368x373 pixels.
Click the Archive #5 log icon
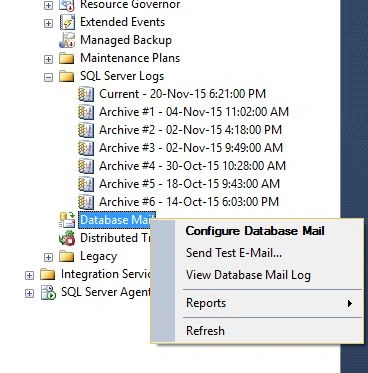(86, 184)
